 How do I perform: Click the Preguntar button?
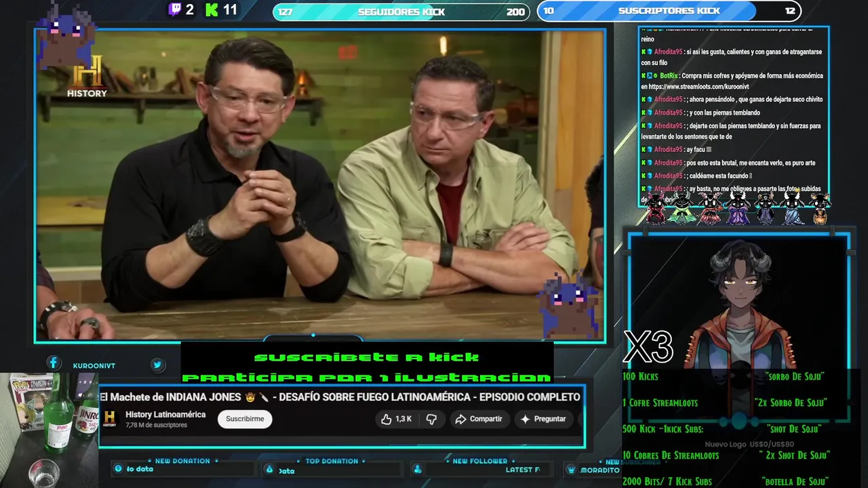(542, 419)
